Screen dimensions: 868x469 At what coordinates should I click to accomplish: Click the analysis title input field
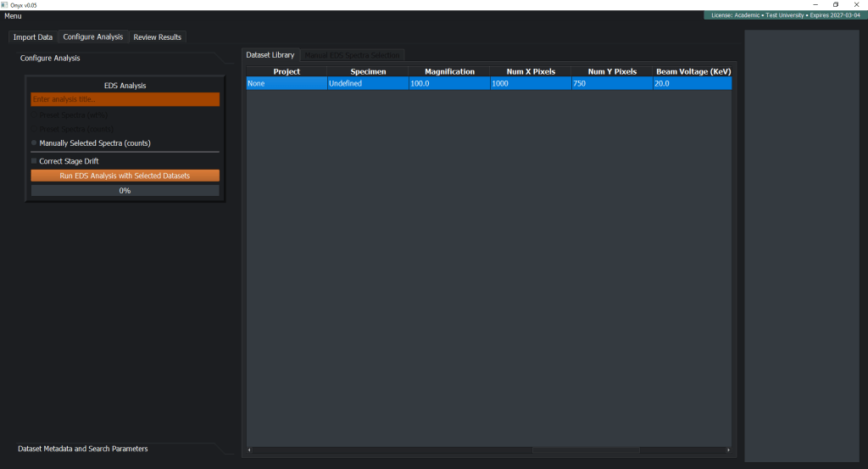pyautogui.click(x=125, y=99)
